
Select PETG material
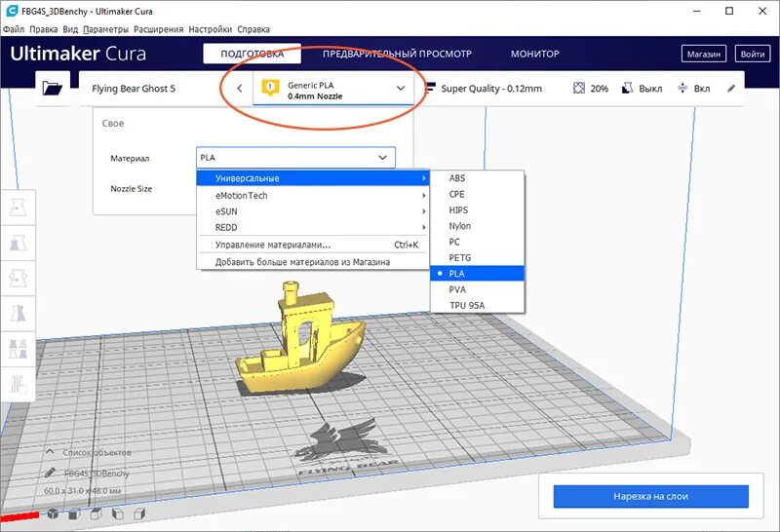477,257
